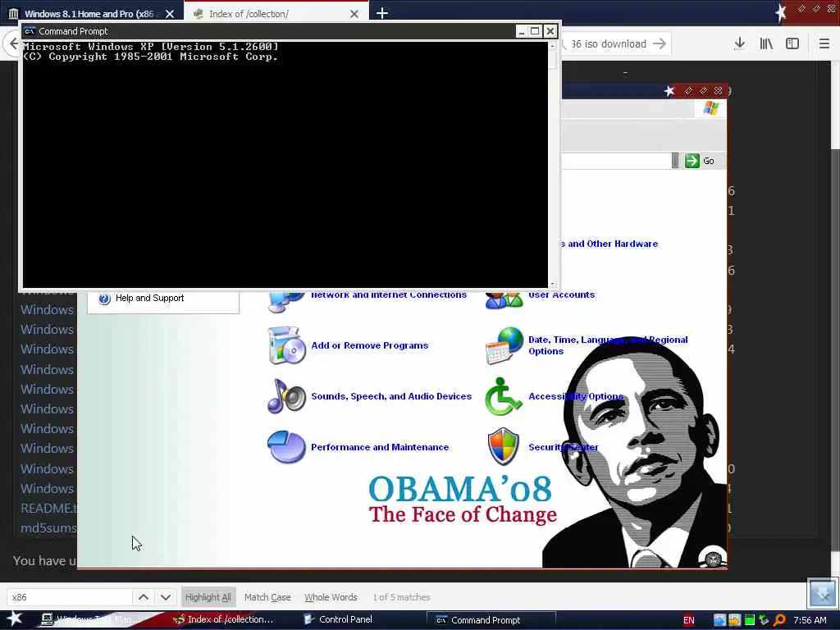Open Add or Remove Programs link
840x630 pixels.
pyautogui.click(x=370, y=345)
